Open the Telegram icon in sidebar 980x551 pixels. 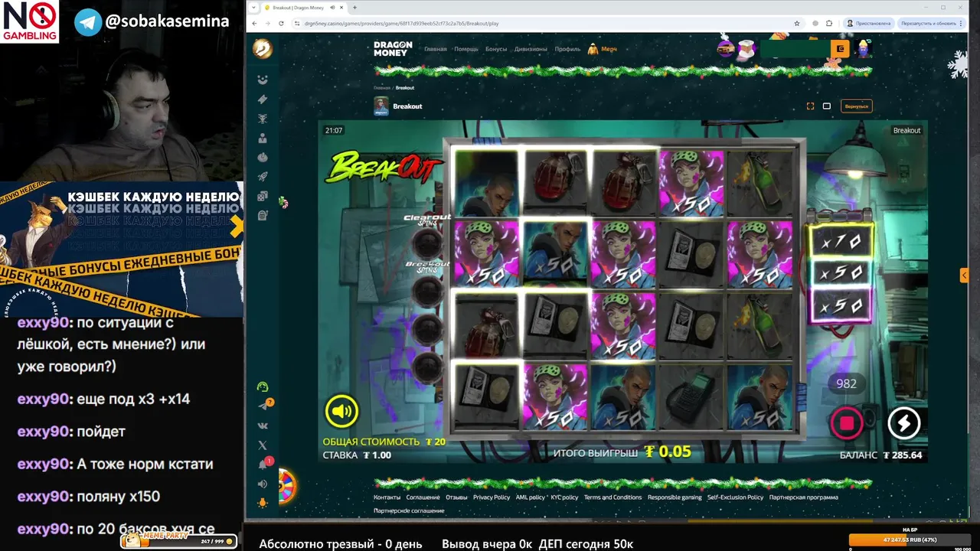263,406
